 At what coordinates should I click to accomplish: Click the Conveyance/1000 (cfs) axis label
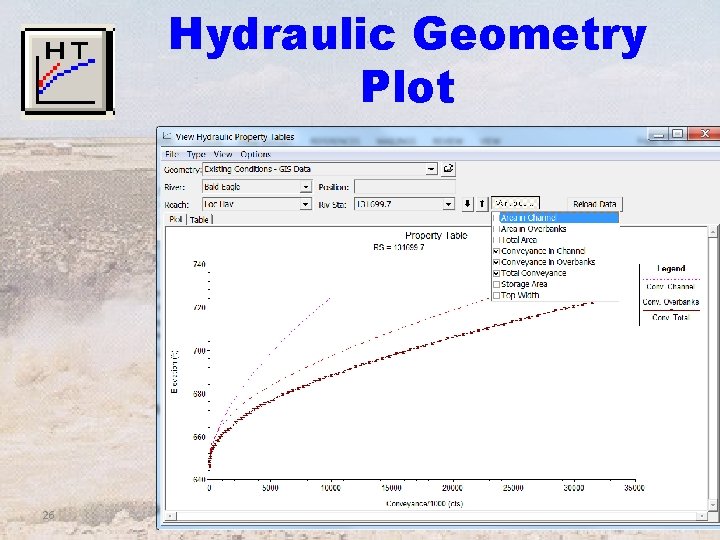click(425, 504)
